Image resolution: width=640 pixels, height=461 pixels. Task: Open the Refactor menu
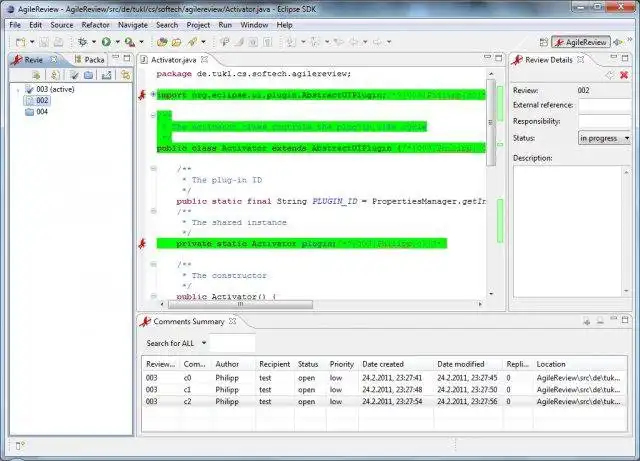[x=95, y=25]
